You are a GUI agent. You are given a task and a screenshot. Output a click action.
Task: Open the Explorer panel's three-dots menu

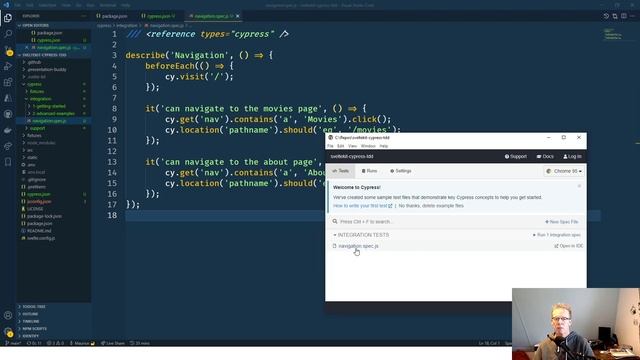[x=84, y=16]
